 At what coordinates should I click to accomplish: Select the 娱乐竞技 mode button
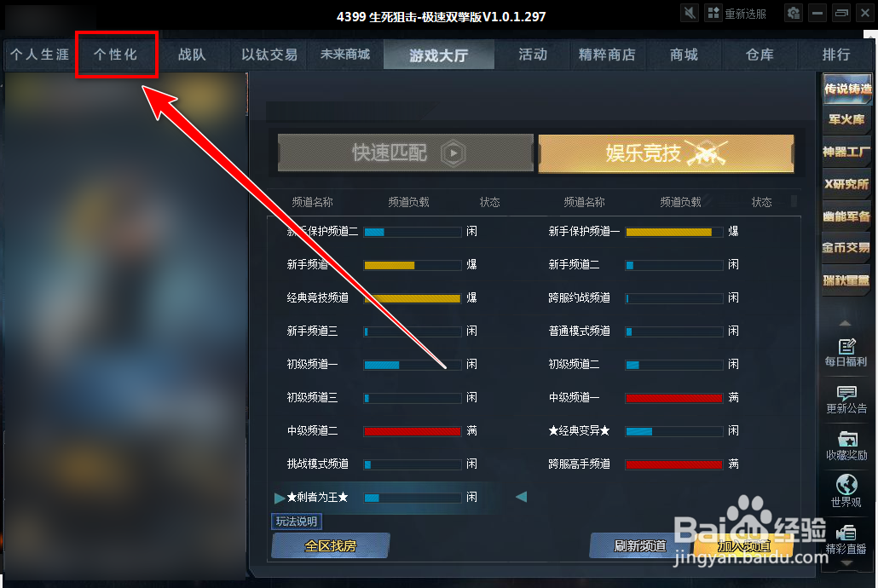coord(666,153)
